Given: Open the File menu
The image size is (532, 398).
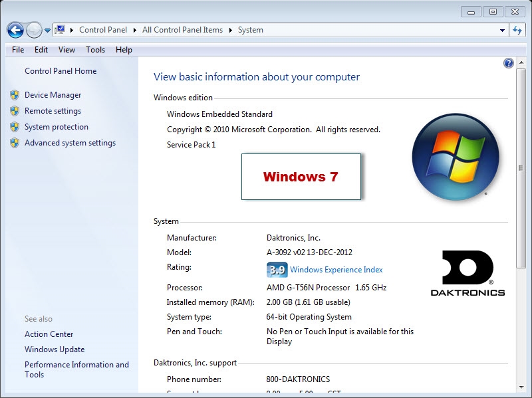Looking at the screenshot, I should (x=17, y=49).
